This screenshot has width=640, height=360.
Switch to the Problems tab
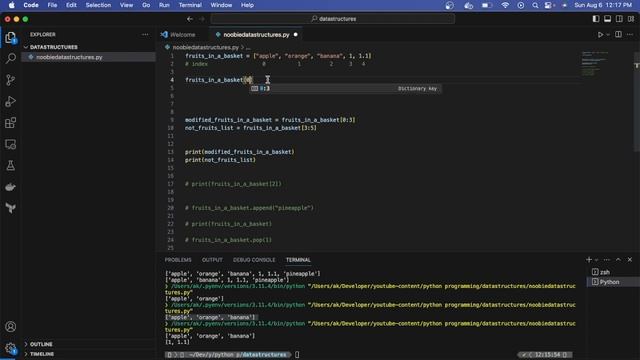click(x=178, y=260)
